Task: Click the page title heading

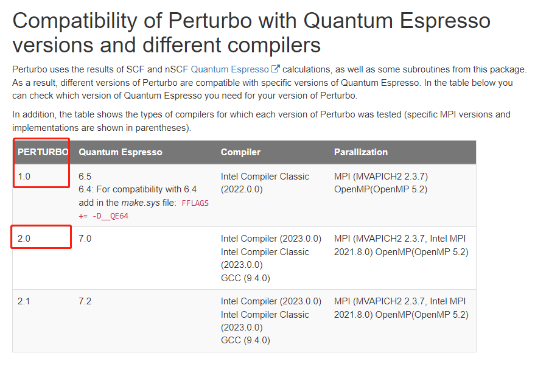Action: pyautogui.click(x=251, y=32)
